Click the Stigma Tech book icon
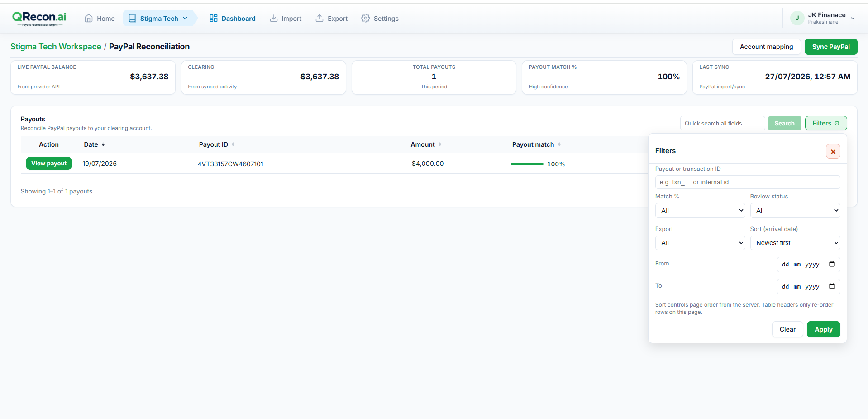The height and width of the screenshot is (419, 868). click(x=132, y=18)
